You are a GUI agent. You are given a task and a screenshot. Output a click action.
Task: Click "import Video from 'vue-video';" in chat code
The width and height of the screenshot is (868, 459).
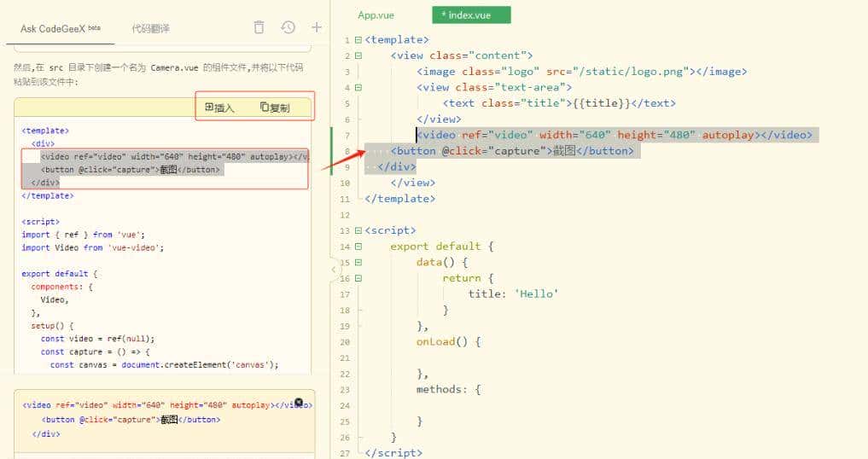coord(92,247)
